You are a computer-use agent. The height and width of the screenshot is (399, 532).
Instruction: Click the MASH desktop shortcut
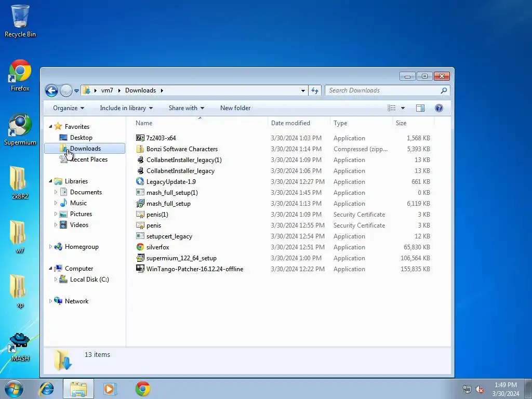click(x=20, y=347)
